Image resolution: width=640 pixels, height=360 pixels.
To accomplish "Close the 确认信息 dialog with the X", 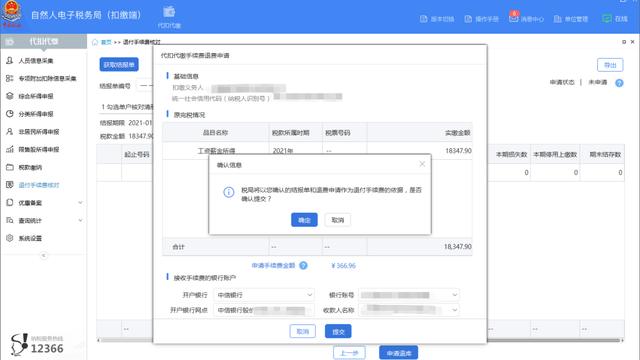I will point(422,164).
